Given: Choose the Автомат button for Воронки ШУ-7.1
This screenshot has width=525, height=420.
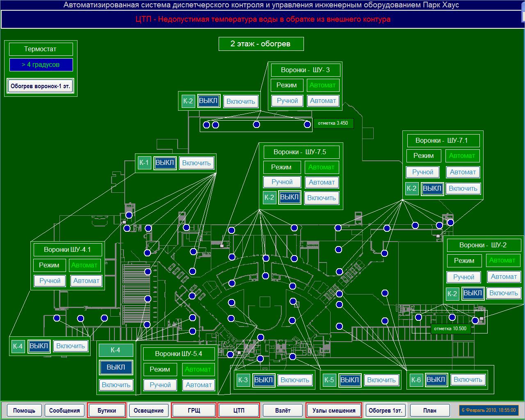Looking at the screenshot, I should [x=463, y=172].
